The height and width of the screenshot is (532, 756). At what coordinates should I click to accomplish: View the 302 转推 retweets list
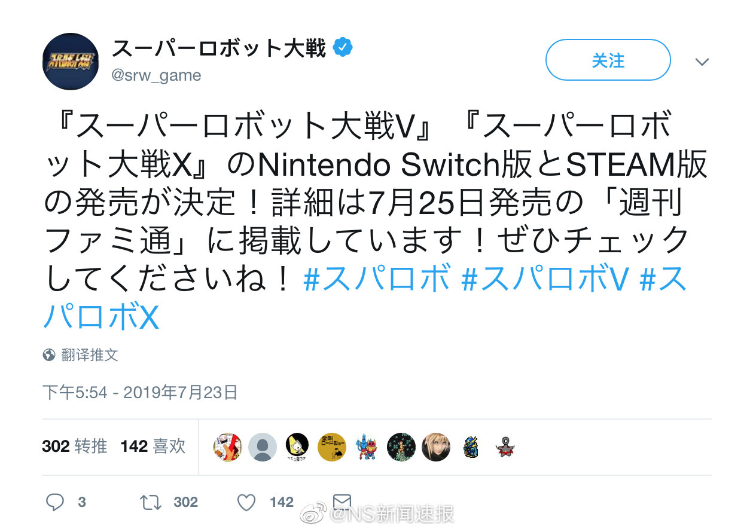[74, 447]
